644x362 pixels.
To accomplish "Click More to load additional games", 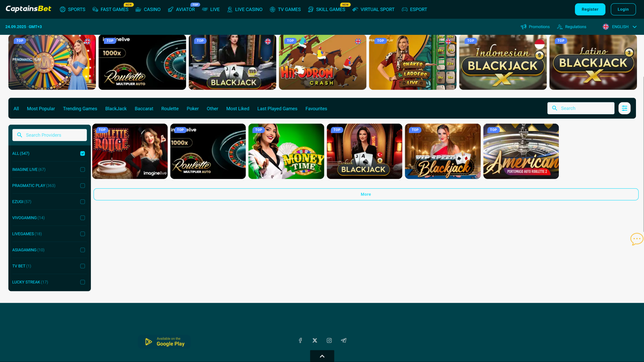I will pyautogui.click(x=366, y=194).
